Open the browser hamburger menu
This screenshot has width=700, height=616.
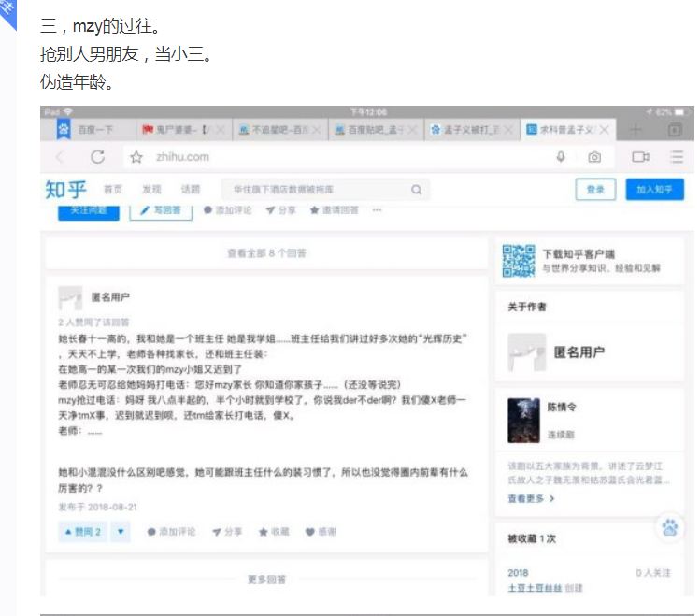pos(677,157)
